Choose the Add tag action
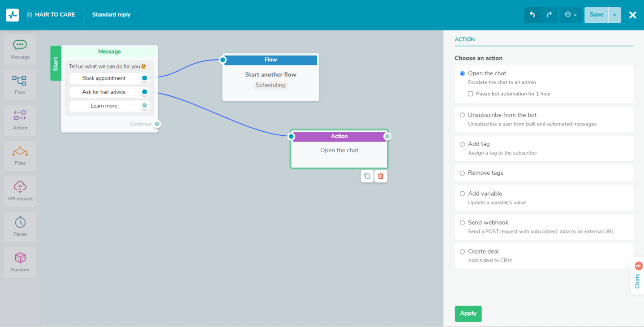This screenshot has height=327, width=644. (x=462, y=144)
